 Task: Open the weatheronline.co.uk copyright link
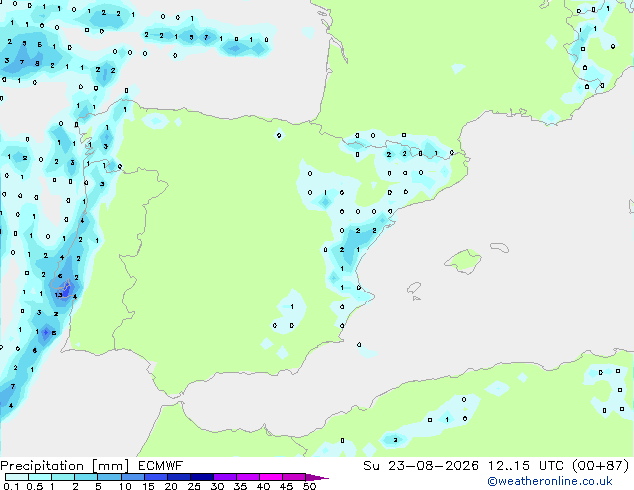[x=549, y=481]
